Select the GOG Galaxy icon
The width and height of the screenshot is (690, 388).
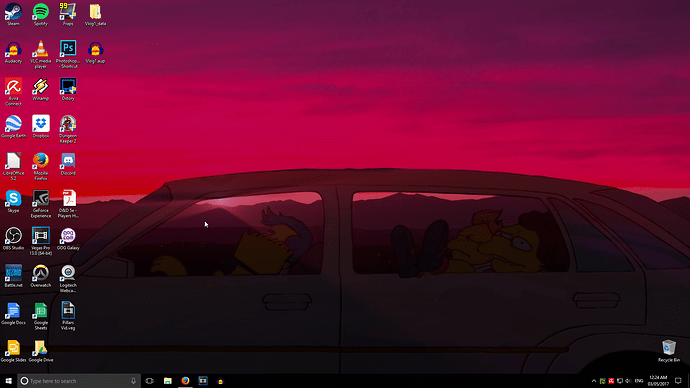coord(68,239)
